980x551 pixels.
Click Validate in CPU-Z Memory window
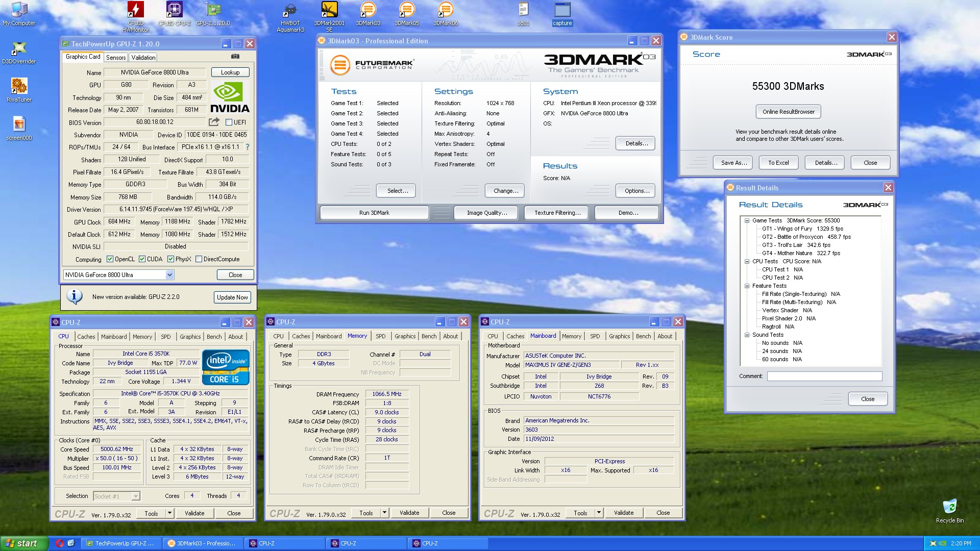409,513
